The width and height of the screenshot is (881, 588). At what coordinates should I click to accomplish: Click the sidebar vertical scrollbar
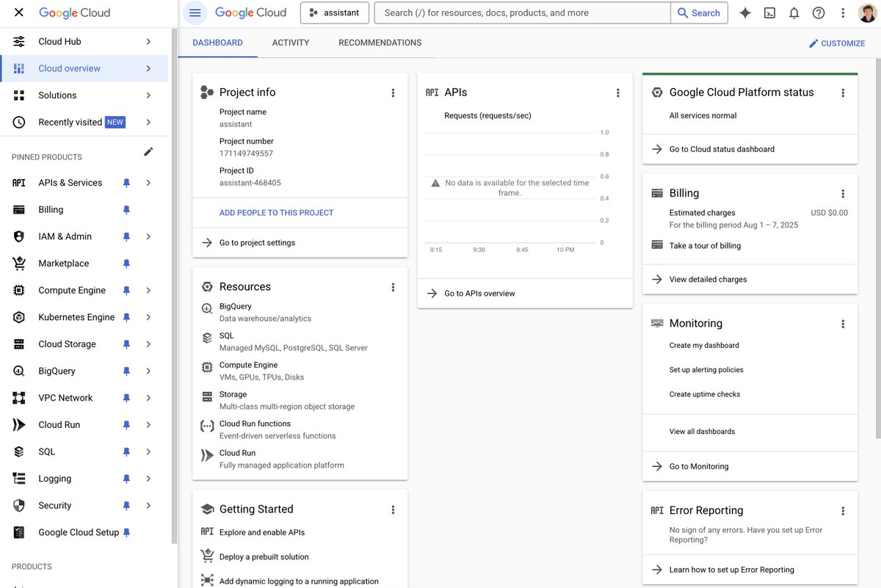(175, 286)
